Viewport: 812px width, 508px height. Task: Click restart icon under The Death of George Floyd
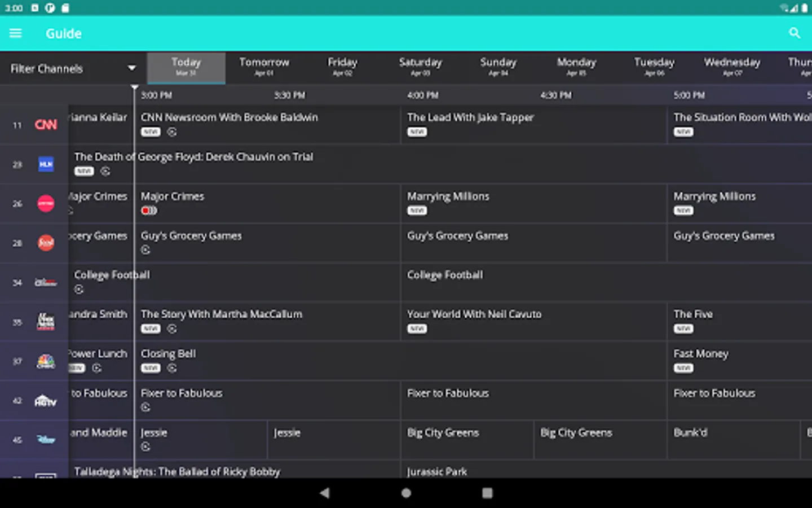(x=105, y=171)
